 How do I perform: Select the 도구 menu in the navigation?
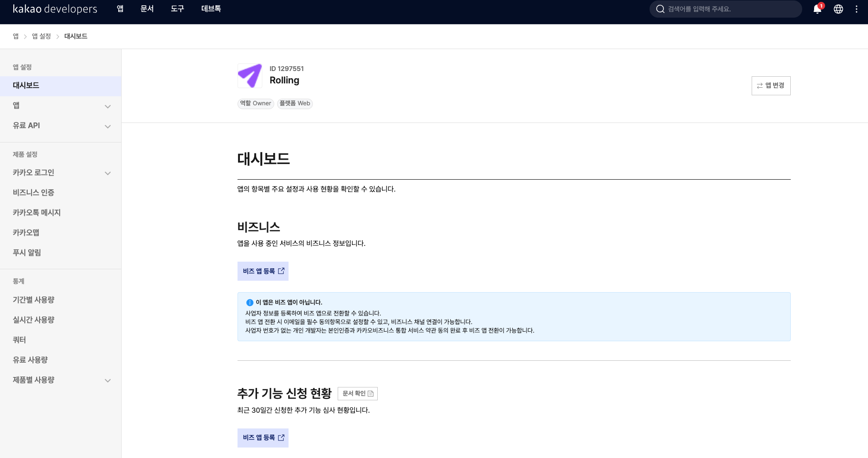point(177,9)
